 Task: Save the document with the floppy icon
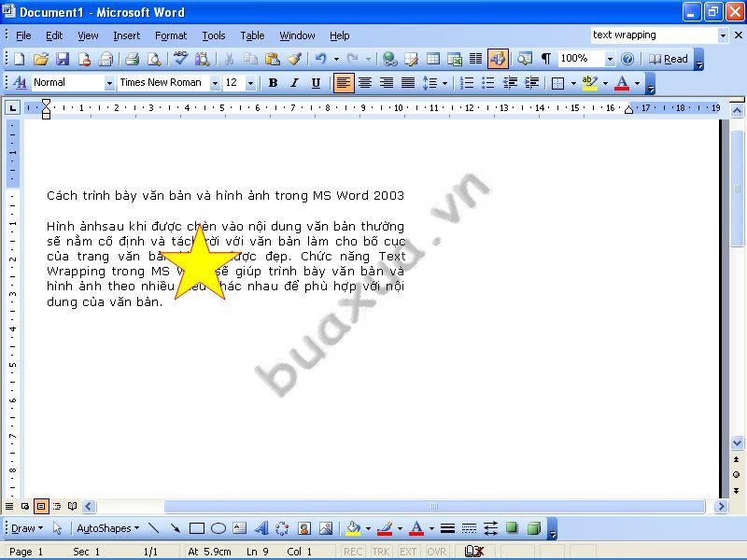63,59
